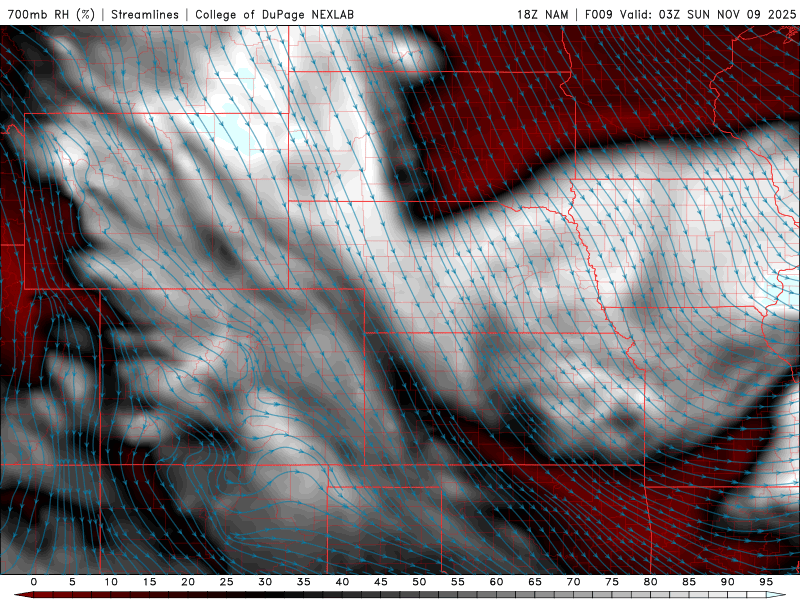Click the "20" label on the color scale
Screen dimensions: 800x600
click(x=188, y=582)
